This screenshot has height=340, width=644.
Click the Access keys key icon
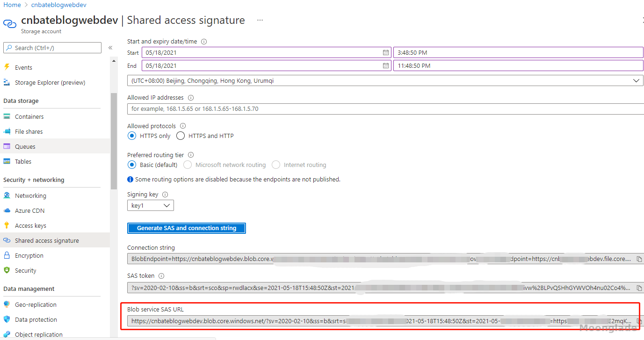coord(7,225)
